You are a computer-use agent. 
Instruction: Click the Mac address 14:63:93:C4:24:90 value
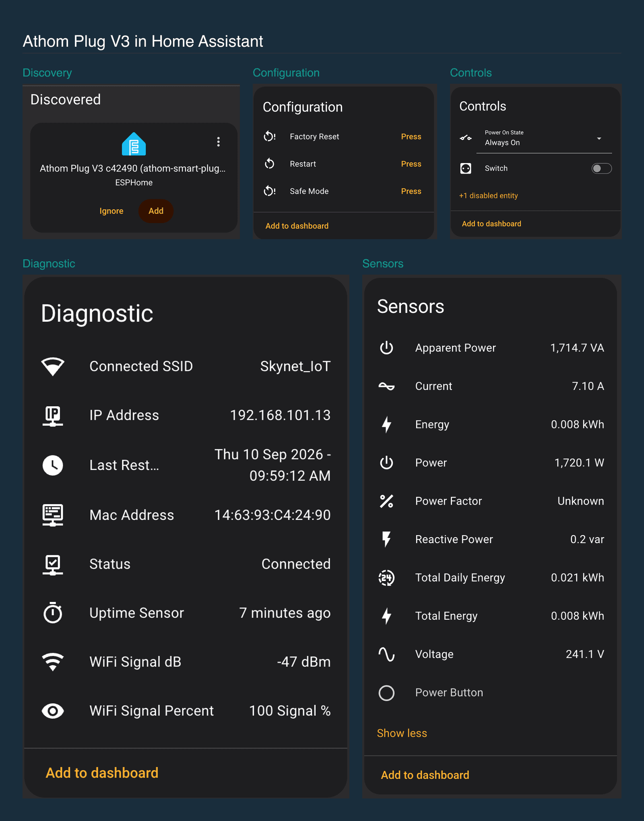click(272, 515)
